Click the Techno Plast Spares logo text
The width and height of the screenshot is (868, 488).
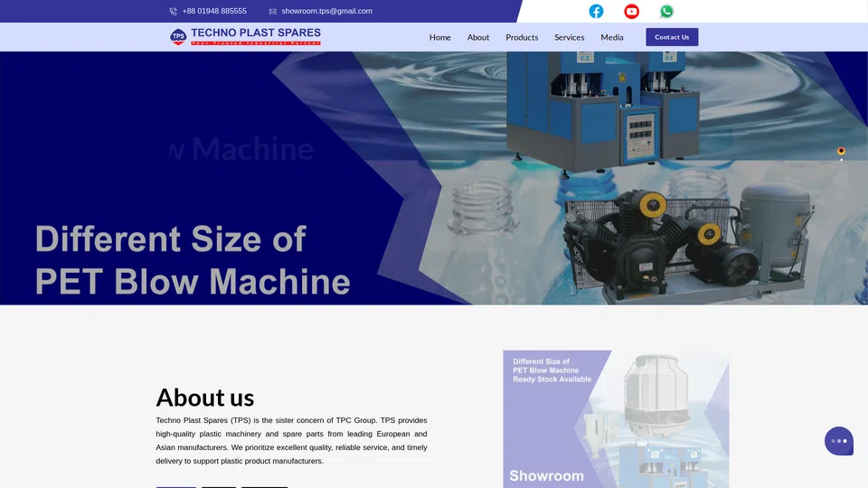coord(256,36)
